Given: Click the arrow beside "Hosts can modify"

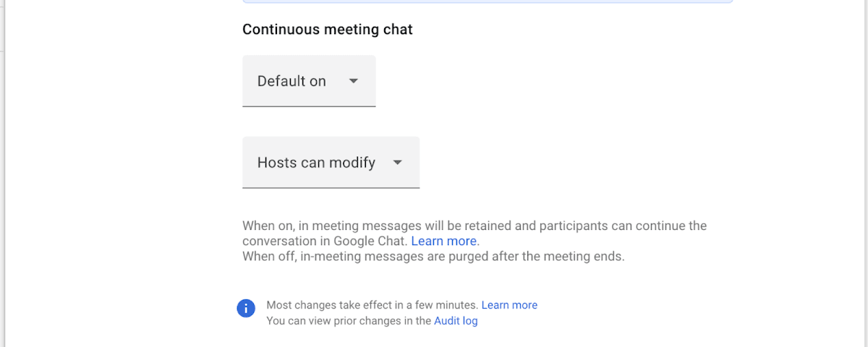Looking at the screenshot, I should tap(397, 163).
